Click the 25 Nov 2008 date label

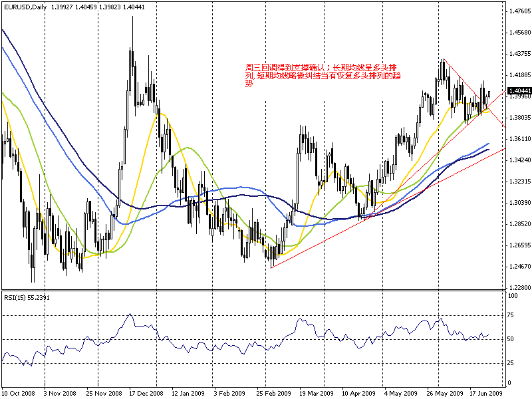[x=104, y=393]
